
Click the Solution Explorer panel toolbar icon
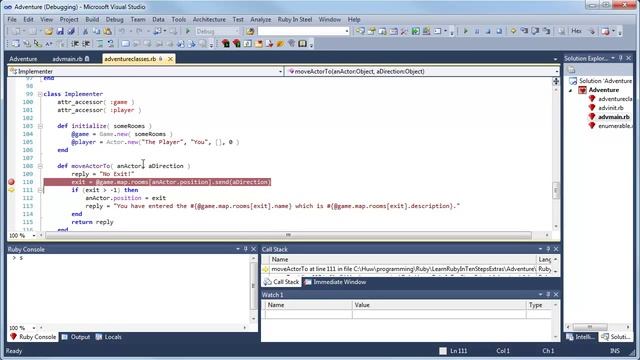click(571, 70)
